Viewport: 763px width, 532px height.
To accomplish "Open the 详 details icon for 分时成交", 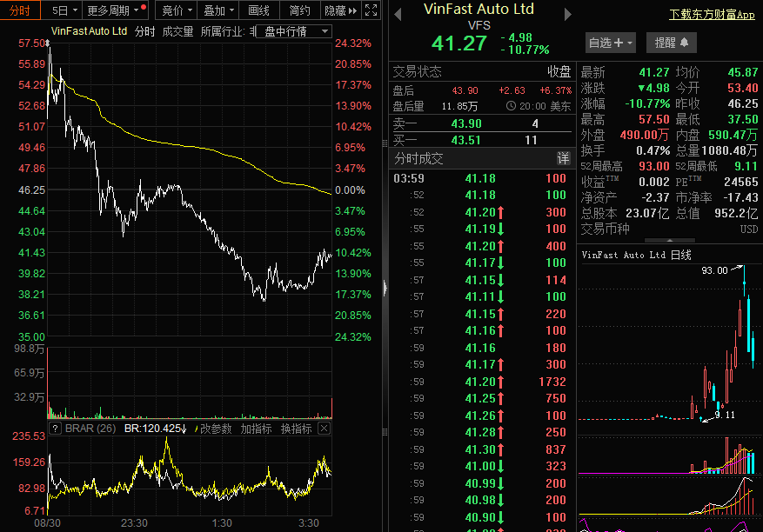I will click(x=563, y=158).
